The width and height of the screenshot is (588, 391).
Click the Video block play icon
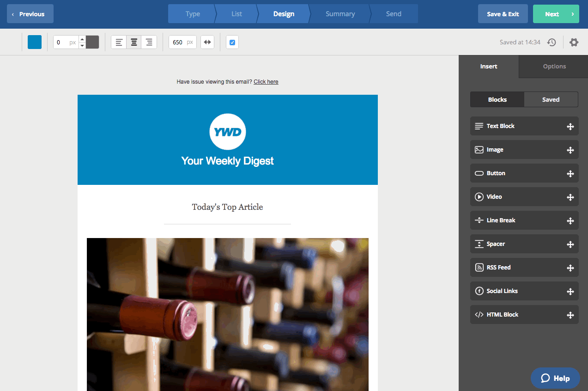tap(479, 197)
